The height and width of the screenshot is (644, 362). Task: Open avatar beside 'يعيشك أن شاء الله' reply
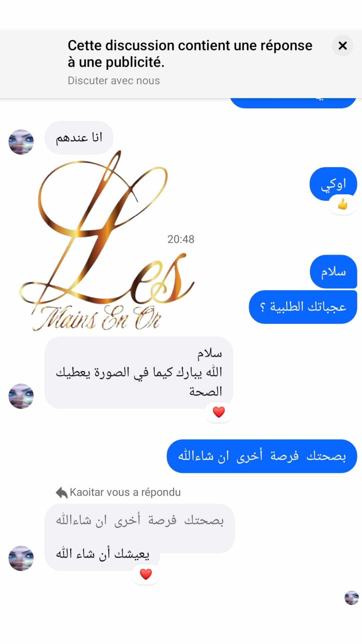point(21,558)
